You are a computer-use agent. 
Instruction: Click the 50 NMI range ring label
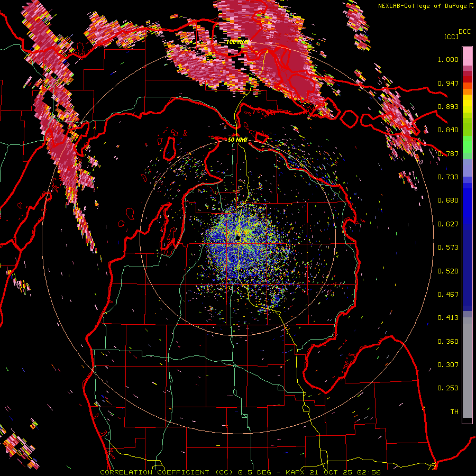(x=237, y=140)
